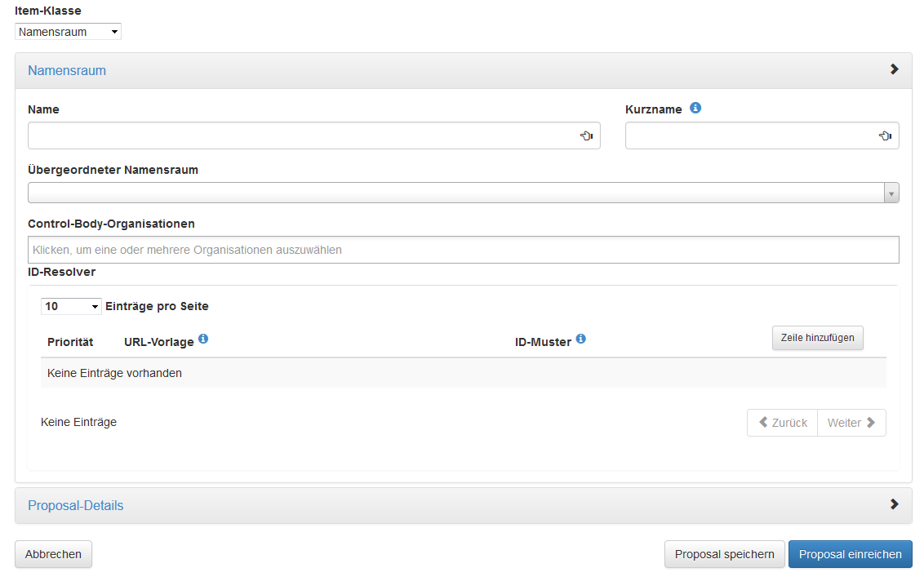
Task: Click the Zurück pagination button
Action: click(782, 423)
